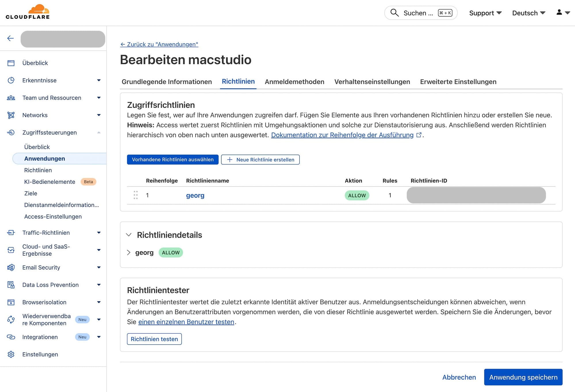Open the Support dropdown menu
575x392 pixels.
pyautogui.click(x=485, y=13)
